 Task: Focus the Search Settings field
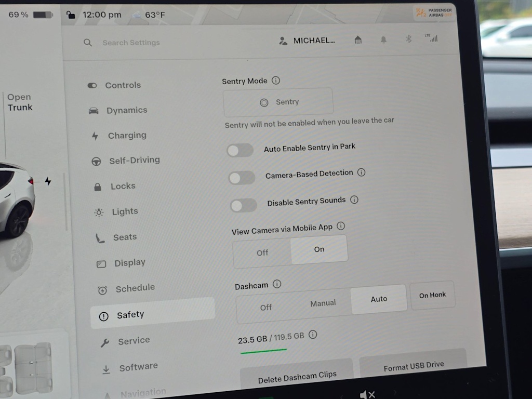pos(131,43)
